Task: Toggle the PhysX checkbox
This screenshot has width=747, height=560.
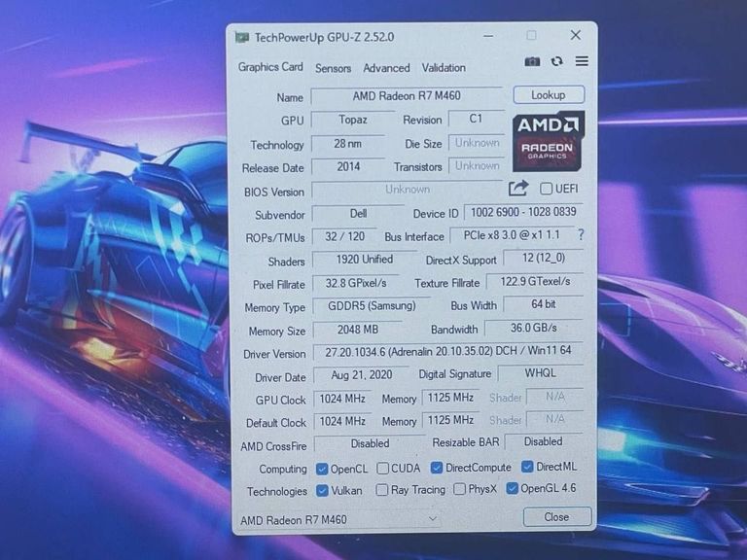Action: click(459, 489)
